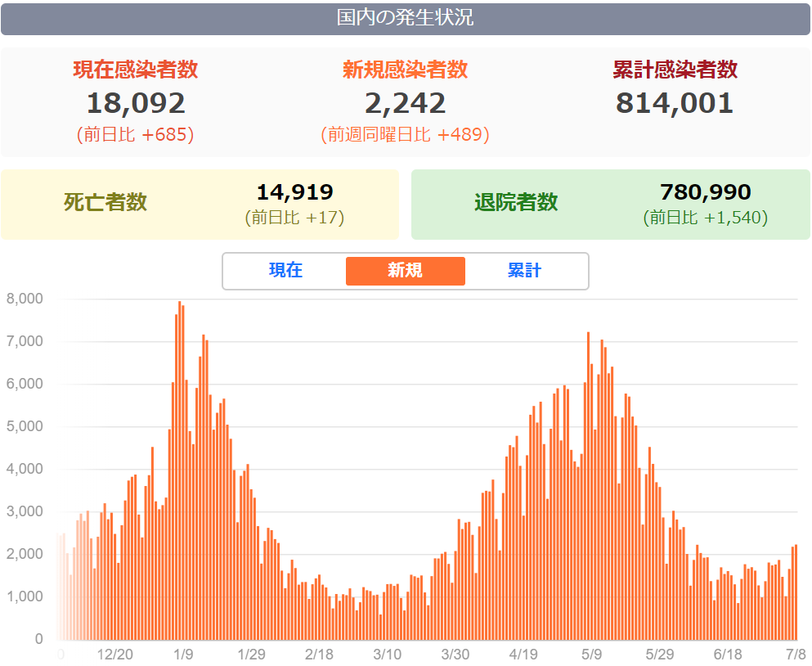Click the 14,919 deaths figure
Screen dimensions: 812x666
(294, 192)
